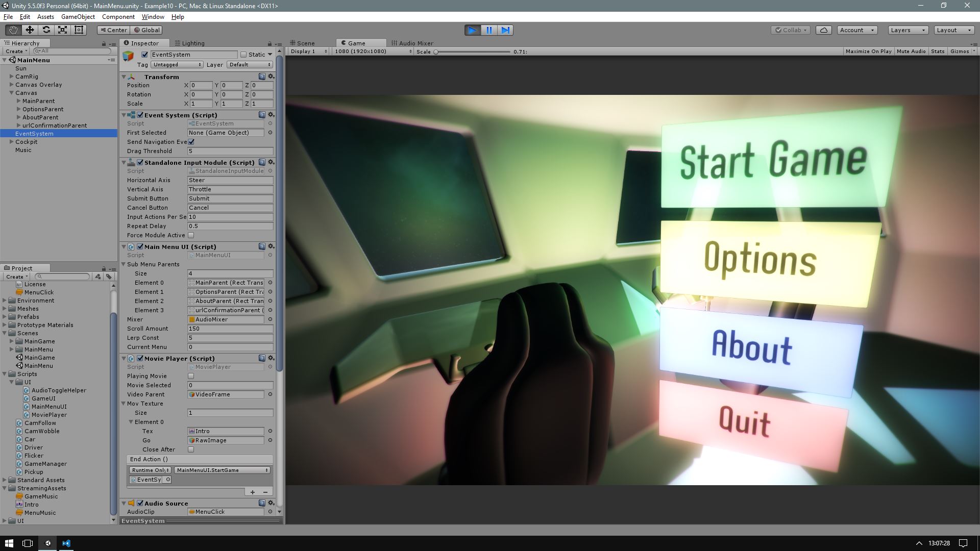Click Mute Audio button
The image size is (980, 551).
(911, 51)
